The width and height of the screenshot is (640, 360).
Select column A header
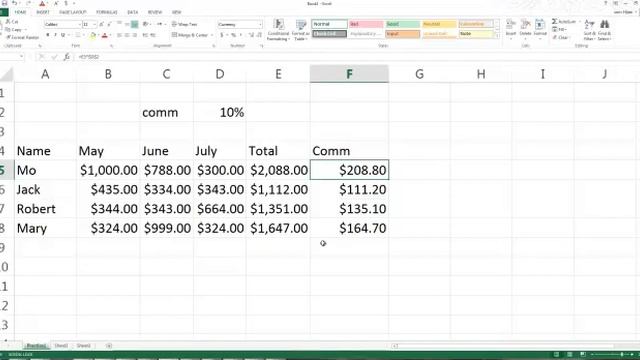point(45,74)
